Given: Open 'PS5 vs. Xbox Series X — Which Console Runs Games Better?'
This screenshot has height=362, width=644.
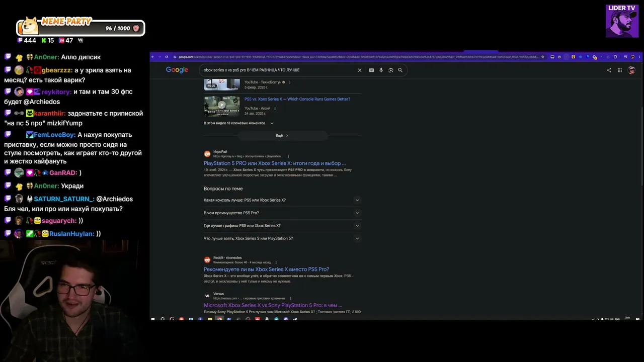Looking at the screenshot, I should 297,99.
